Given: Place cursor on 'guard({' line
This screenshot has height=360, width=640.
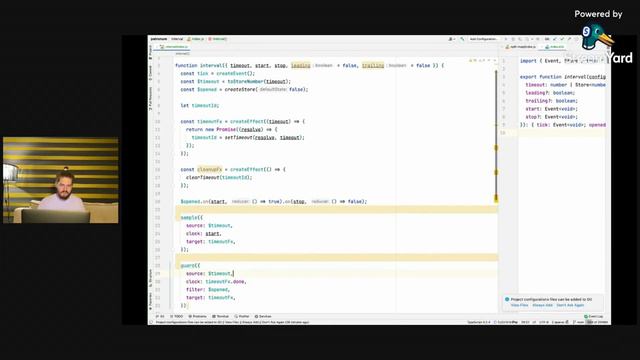Looking at the screenshot, I should pos(190,266).
